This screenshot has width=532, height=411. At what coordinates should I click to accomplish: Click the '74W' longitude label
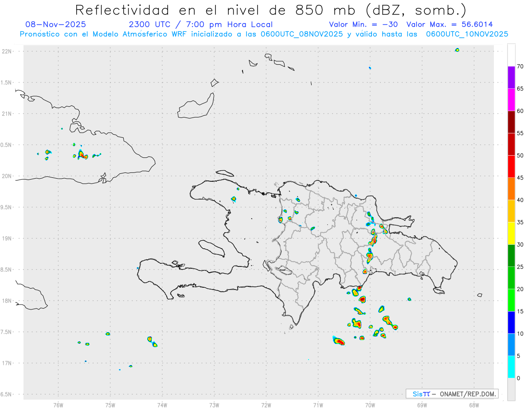point(162,405)
